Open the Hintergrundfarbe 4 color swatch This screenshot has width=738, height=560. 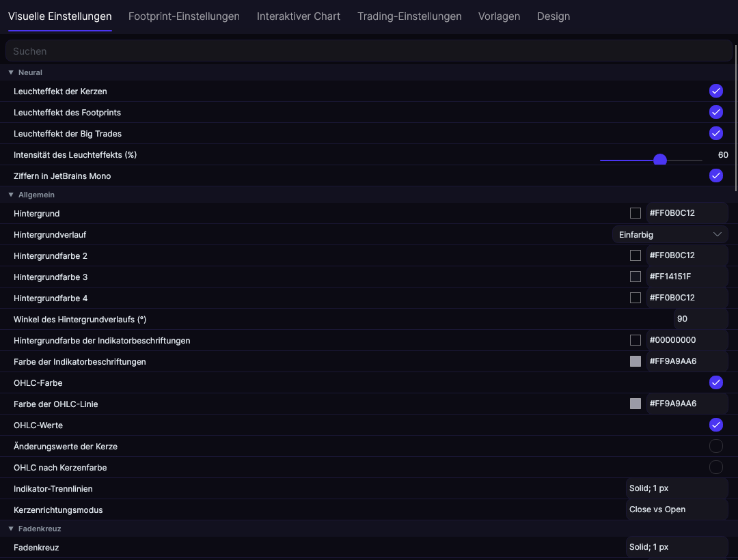tap(635, 298)
